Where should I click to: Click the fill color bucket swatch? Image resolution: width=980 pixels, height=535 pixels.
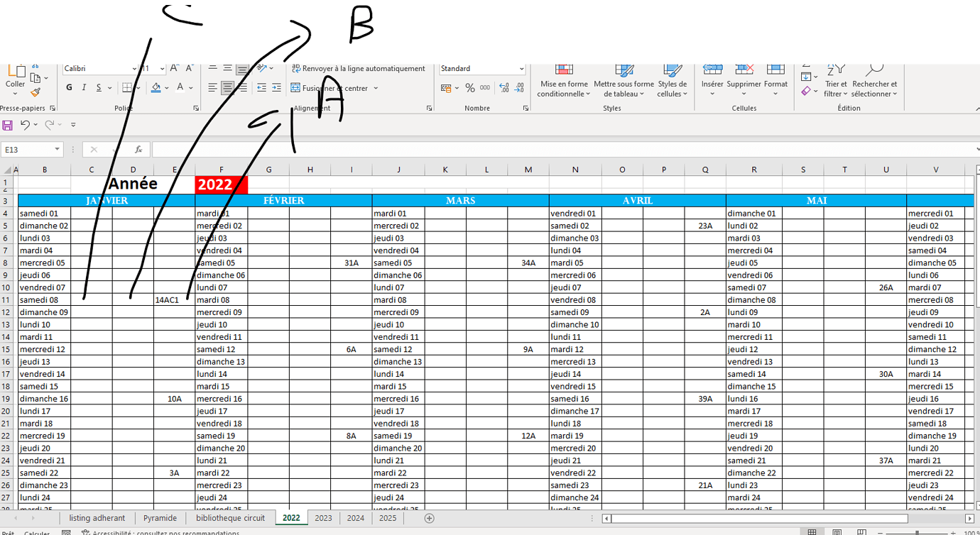[156, 88]
